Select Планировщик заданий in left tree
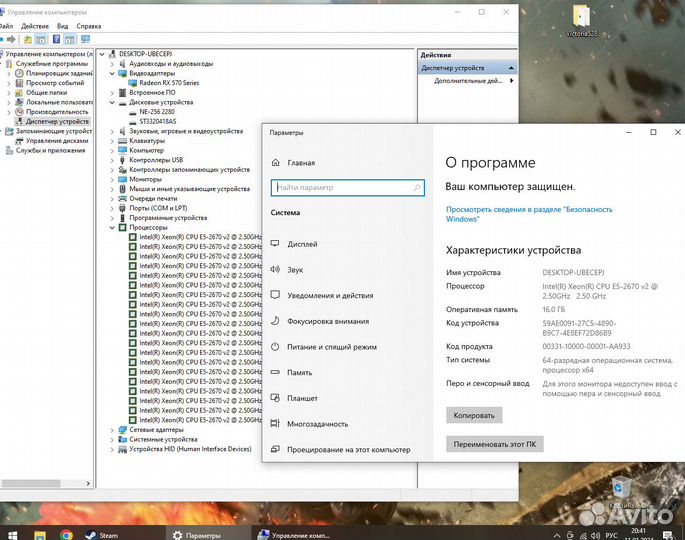Viewport: 685px width, 540px height. (x=59, y=73)
